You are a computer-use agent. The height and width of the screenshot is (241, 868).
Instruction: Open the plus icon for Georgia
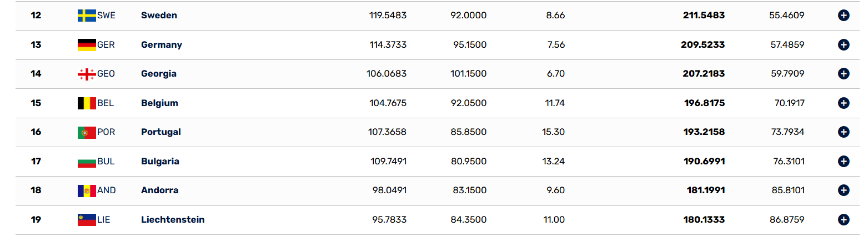[x=844, y=74]
